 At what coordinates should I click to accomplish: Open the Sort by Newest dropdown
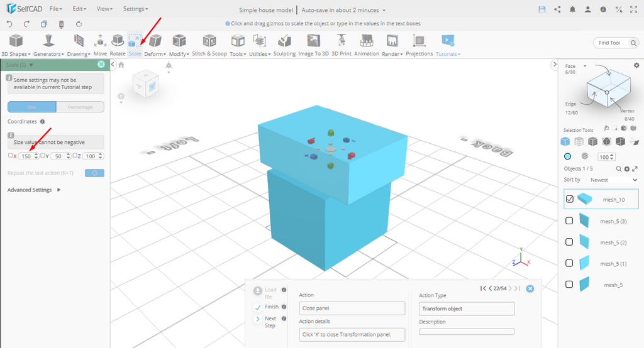(x=614, y=180)
